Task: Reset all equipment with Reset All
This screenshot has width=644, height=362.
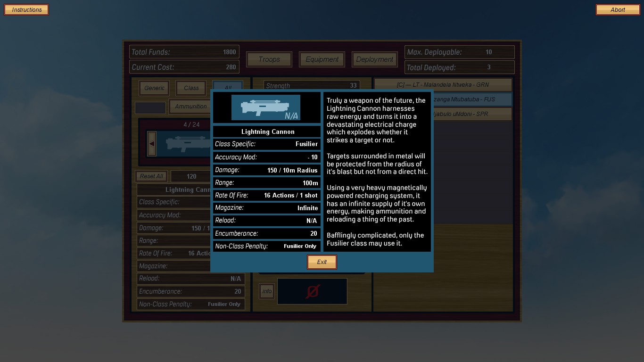Action: 151,176
